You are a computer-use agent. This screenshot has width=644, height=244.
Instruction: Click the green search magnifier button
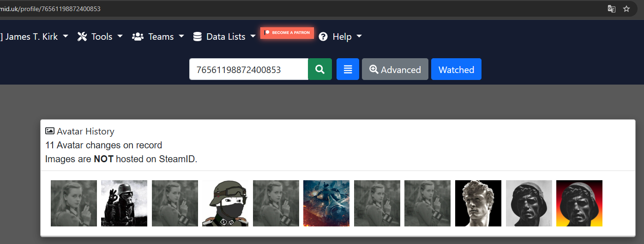[x=319, y=69]
